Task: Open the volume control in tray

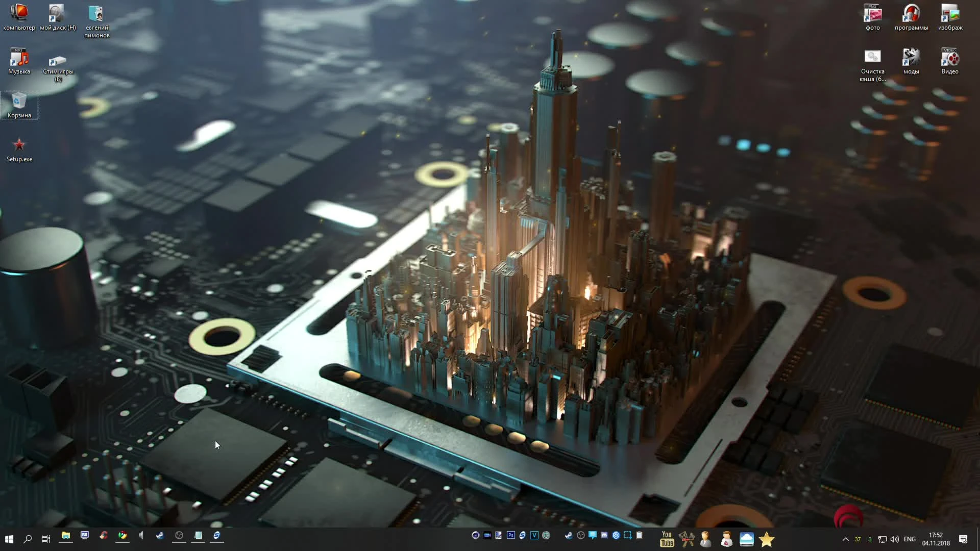Action: click(x=894, y=539)
